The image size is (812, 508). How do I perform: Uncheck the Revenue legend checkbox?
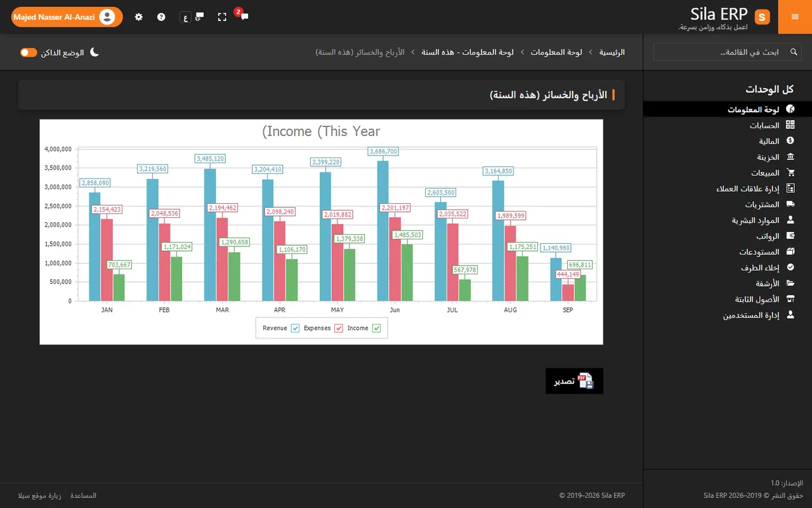tap(295, 328)
